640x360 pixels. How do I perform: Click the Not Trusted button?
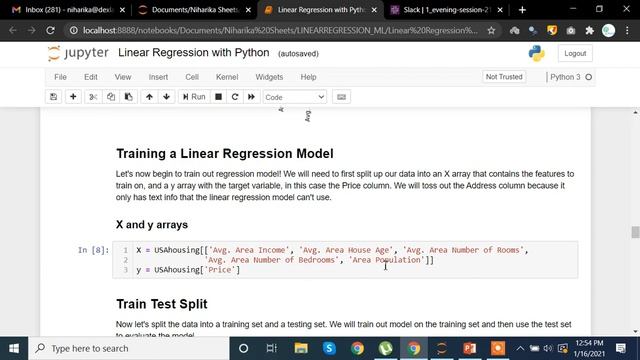point(504,77)
